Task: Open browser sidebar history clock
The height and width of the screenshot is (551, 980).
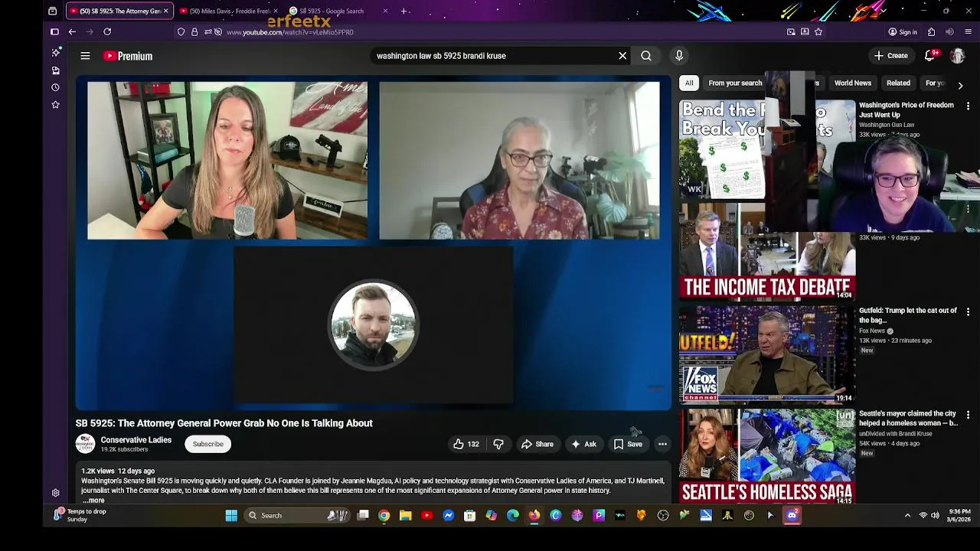Action: 55,87
